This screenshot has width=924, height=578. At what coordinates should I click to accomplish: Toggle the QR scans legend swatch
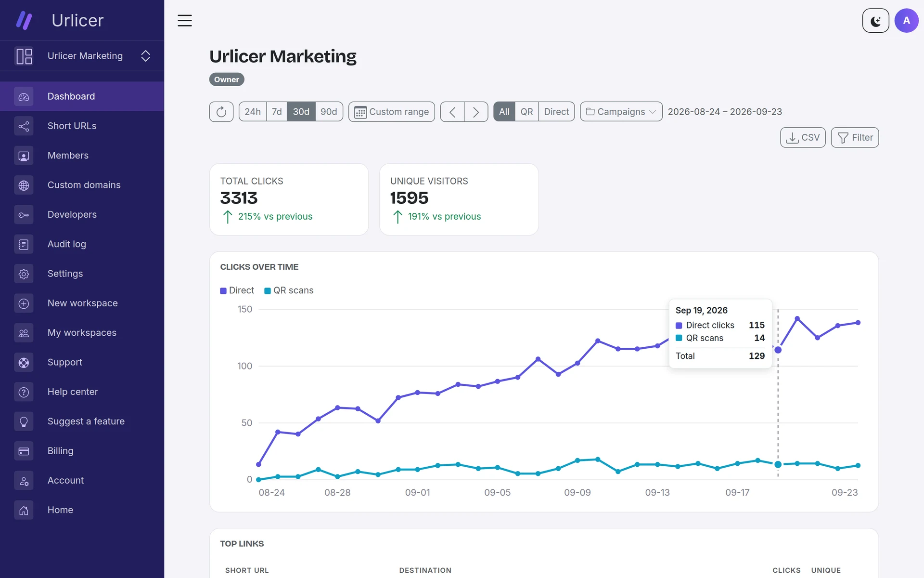268,291
